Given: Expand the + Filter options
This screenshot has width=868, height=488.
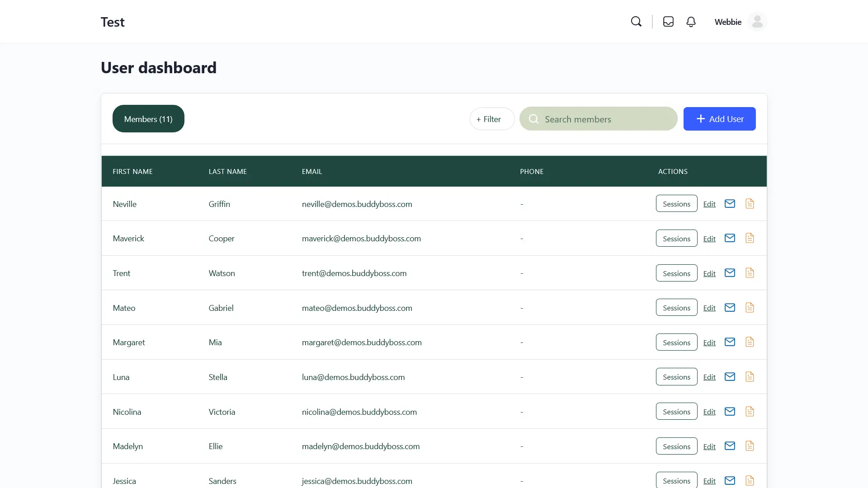Looking at the screenshot, I should point(492,119).
